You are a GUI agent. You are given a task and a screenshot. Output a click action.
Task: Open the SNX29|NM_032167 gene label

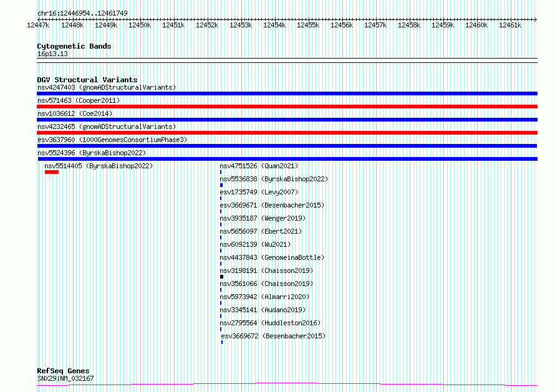tap(65, 378)
